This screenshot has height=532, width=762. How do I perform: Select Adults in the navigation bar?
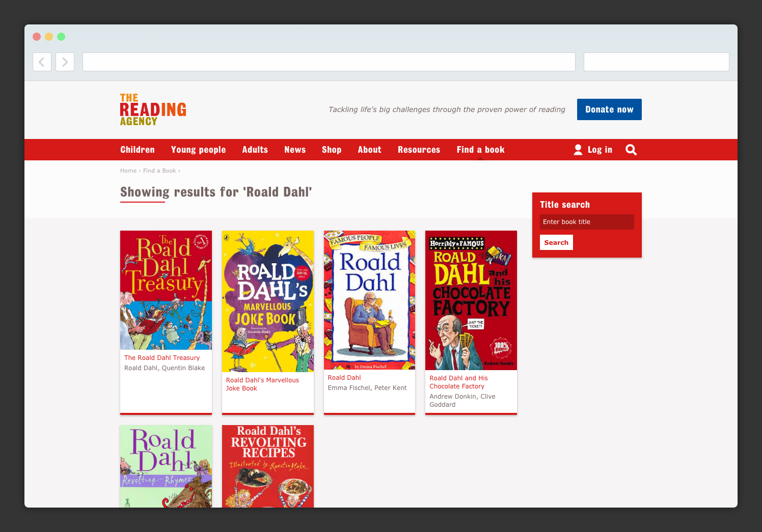click(255, 150)
